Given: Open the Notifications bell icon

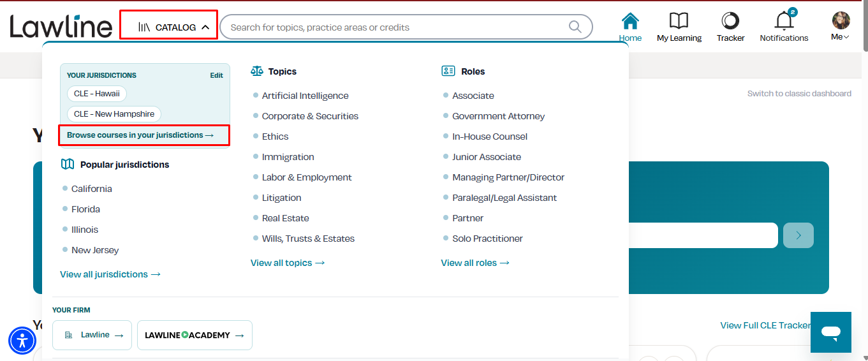Looking at the screenshot, I should coord(784,20).
